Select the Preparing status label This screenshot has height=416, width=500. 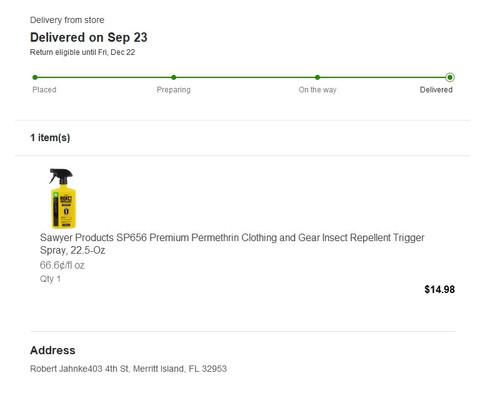click(174, 90)
